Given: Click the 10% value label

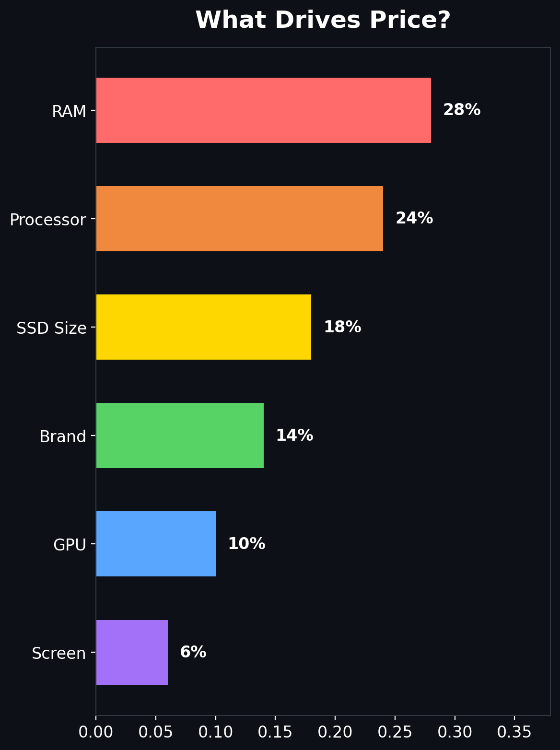Looking at the screenshot, I should [246, 544].
